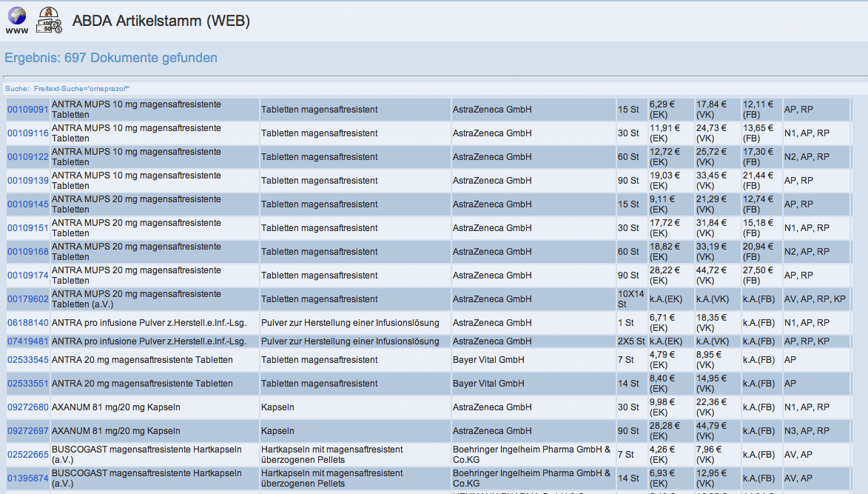The image size is (868, 494).
Task: Click the 'ABDA Artikelstamm (WEB)' title
Action: 161,21
